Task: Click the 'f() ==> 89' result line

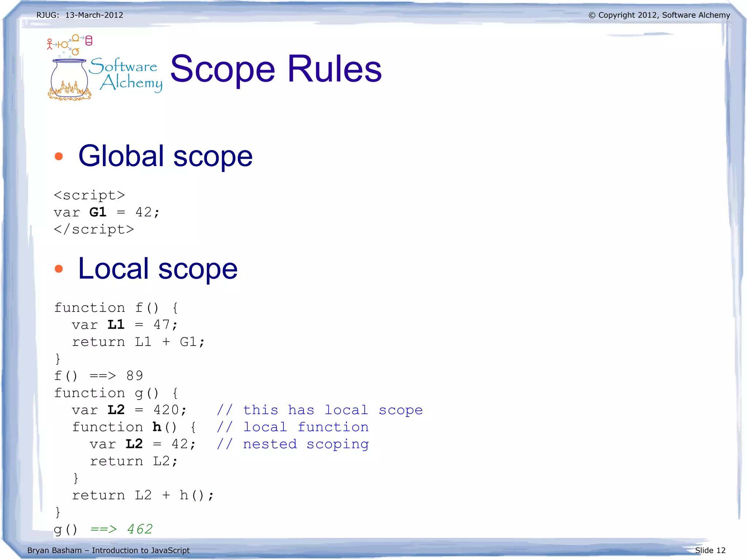Action: coord(98,375)
